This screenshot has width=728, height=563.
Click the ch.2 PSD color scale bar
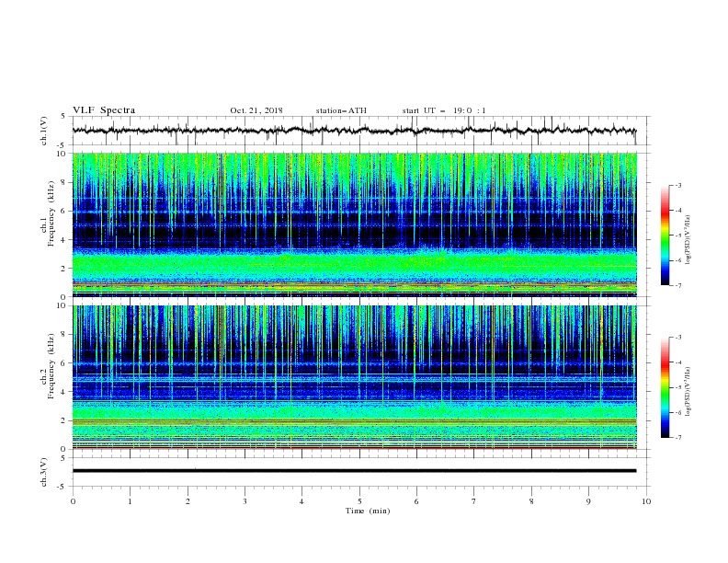pos(665,387)
